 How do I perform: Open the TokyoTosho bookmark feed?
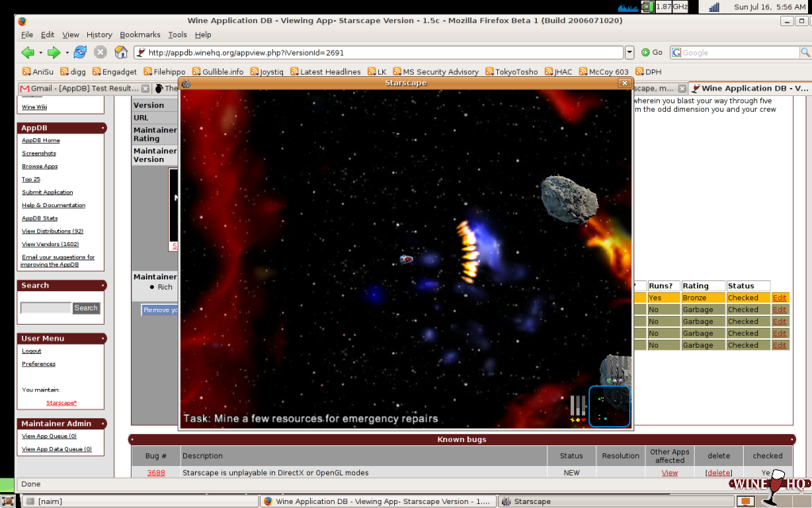click(511, 72)
